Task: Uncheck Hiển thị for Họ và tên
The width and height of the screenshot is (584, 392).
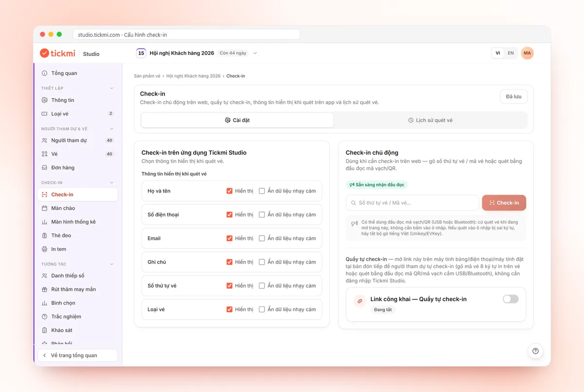Action: click(229, 191)
